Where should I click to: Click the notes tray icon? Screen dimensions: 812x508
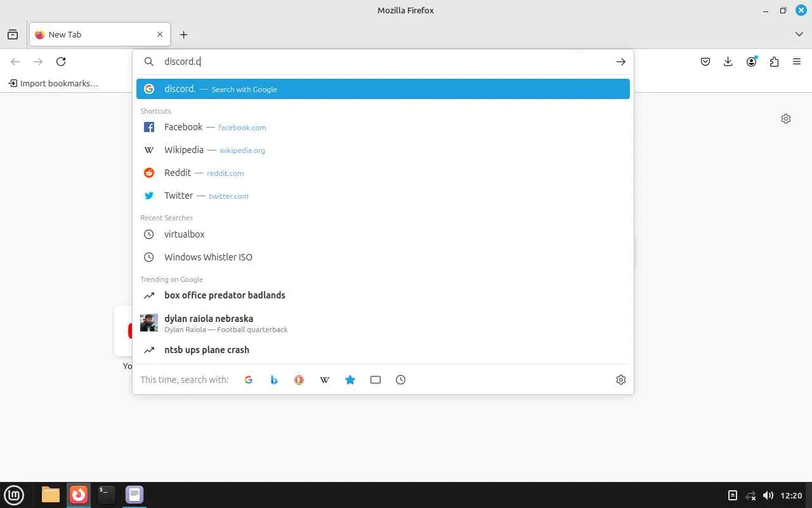point(733,495)
